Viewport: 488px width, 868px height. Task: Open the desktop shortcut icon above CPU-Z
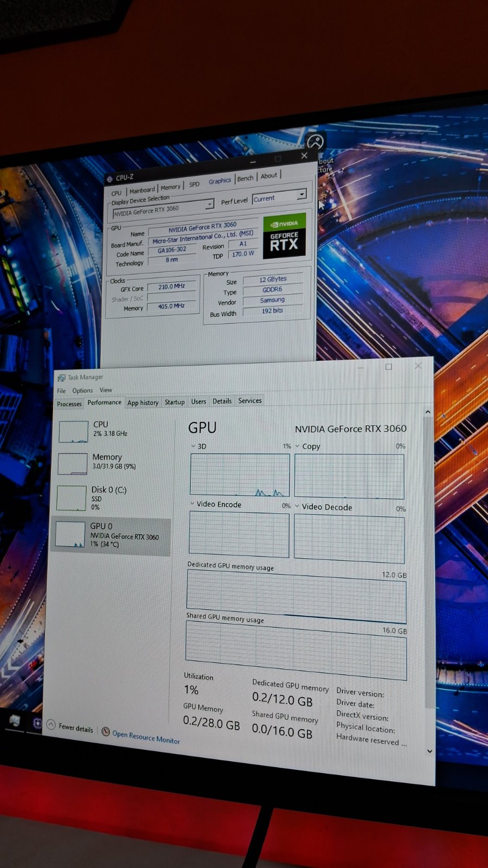click(315, 143)
